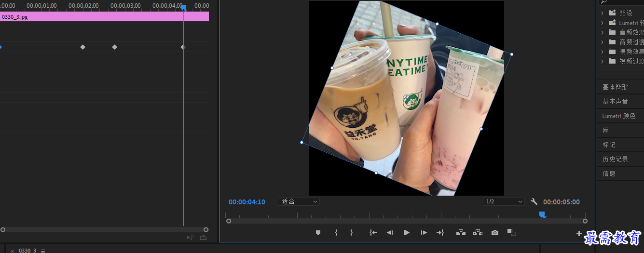Image resolution: width=644 pixels, height=253 pixels.
Task: Select the 预设 folder icon
Action: click(x=612, y=13)
